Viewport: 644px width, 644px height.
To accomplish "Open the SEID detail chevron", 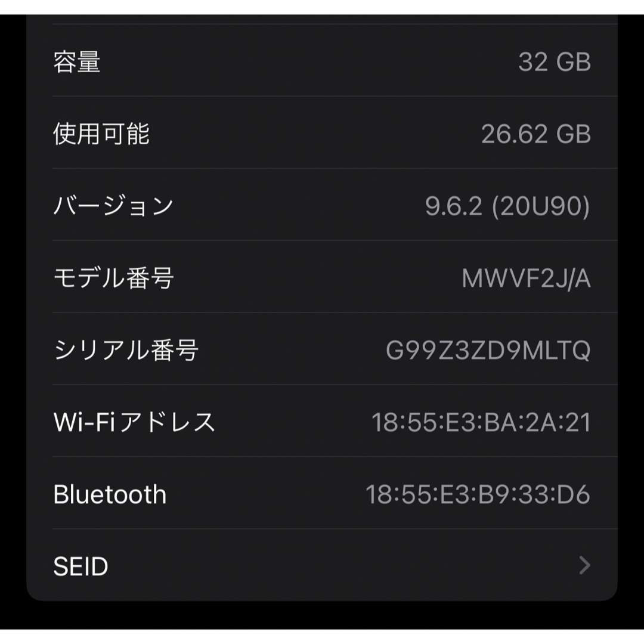I will point(584,565).
